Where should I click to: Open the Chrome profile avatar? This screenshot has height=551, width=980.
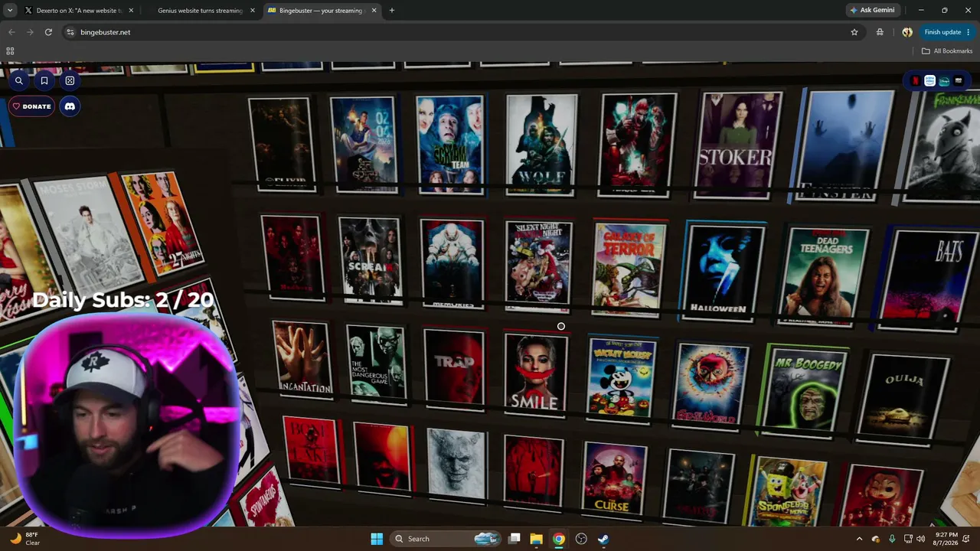coord(907,32)
